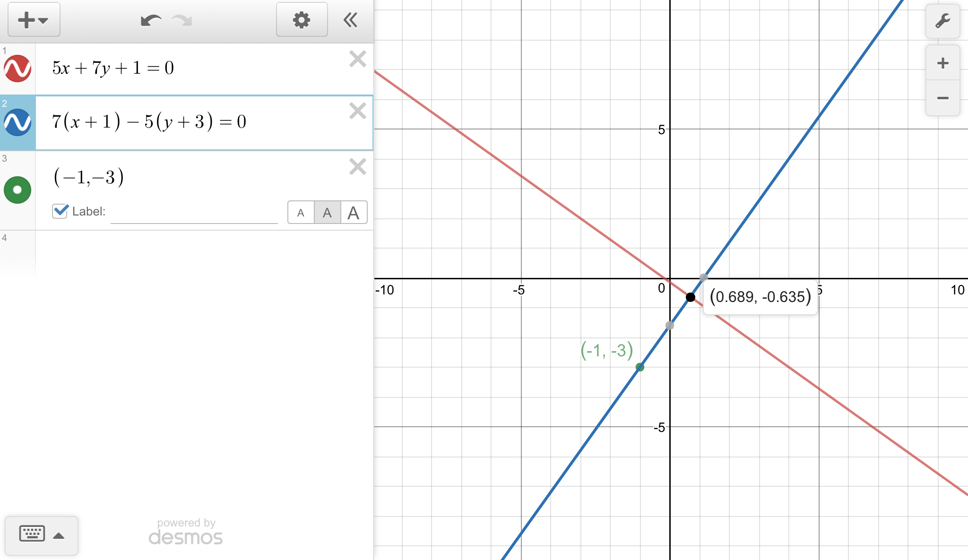The width and height of the screenshot is (968, 560).
Task: Click the empty expression row 4
Action: click(x=203, y=253)
